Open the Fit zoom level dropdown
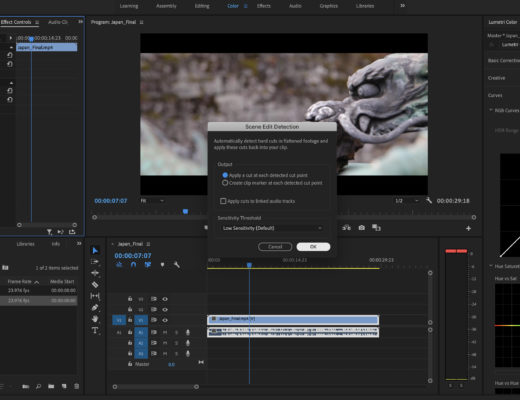The image size is (520, 400). pos(152,201)
